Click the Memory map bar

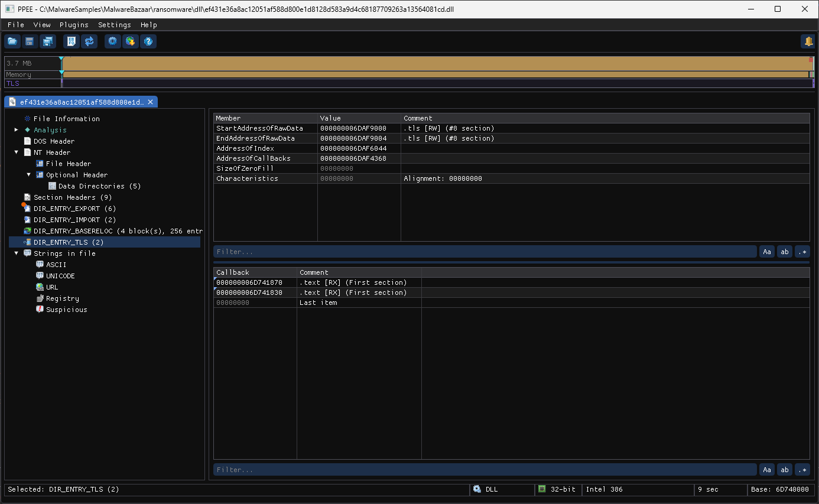click(x=438, y=74)
